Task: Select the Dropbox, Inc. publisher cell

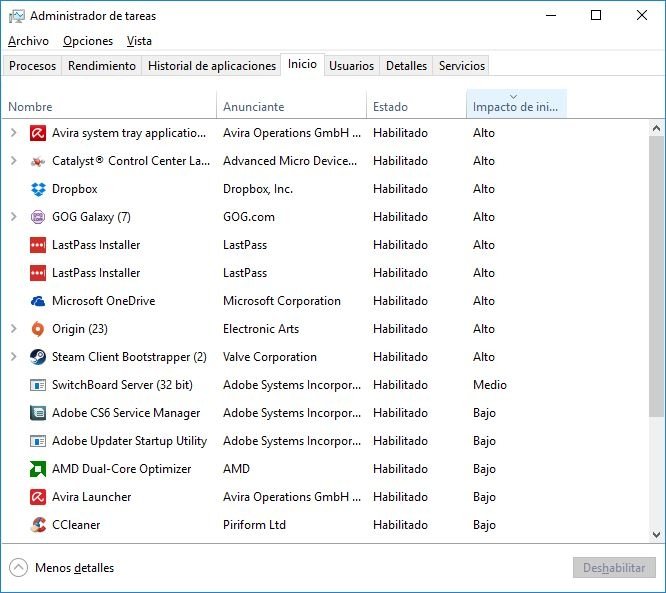Action: click(258, 189)
